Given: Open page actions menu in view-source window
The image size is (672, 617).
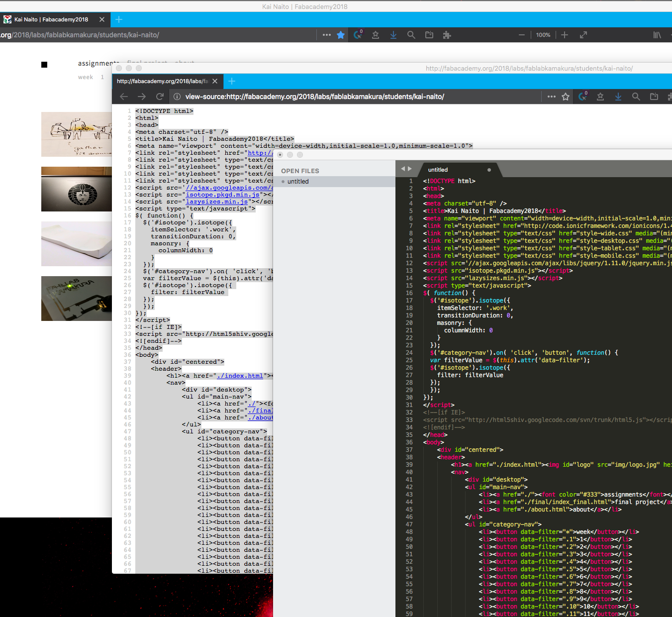Looking at the screenshot, I should pyautogui.click(x=552, y=97).
